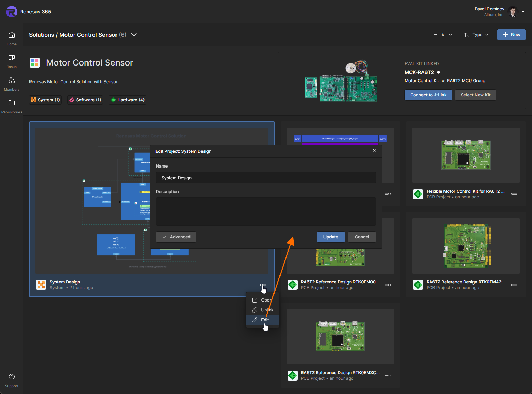Click into the Name input field
532x394 pixels.
click(266, 178)
